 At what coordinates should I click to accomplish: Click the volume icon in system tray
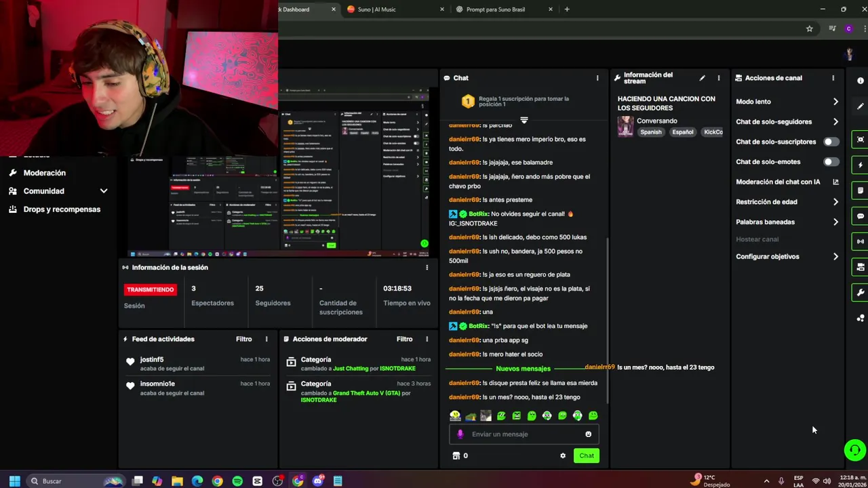(827, 481)
